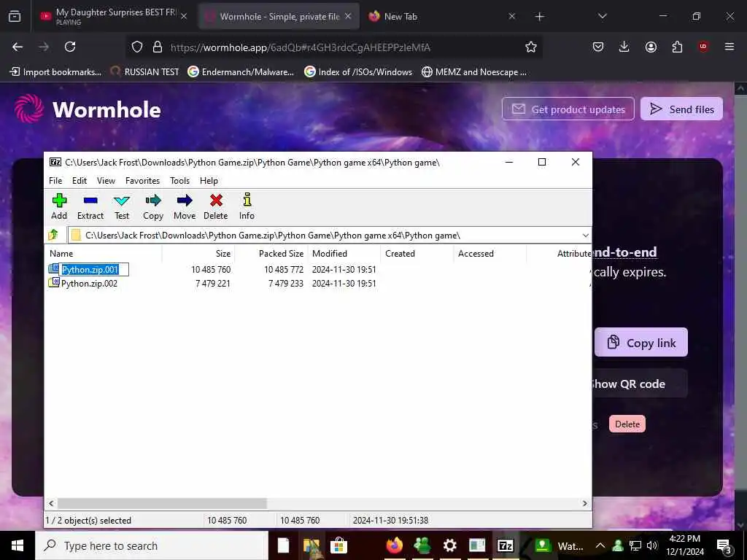Viewport: 747px width, 560px height.
Task: Click Import bookmarks link
Action: [x=55, y=72]
